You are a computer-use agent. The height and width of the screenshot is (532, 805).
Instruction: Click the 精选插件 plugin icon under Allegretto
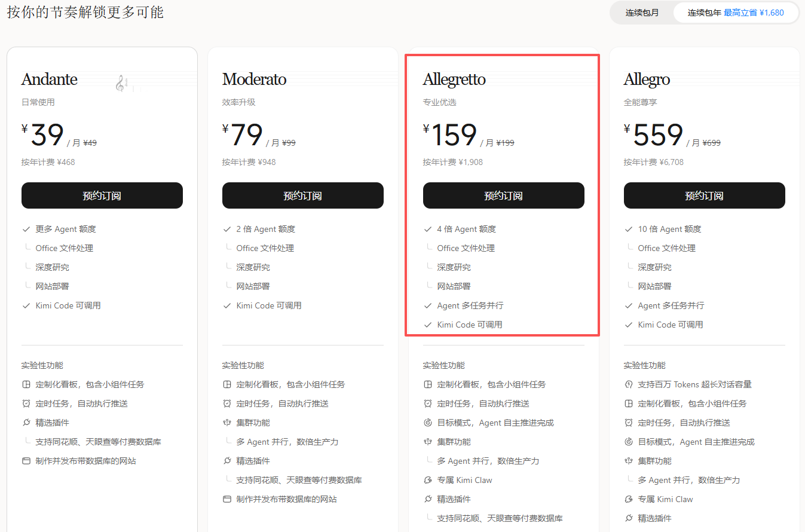428,499
